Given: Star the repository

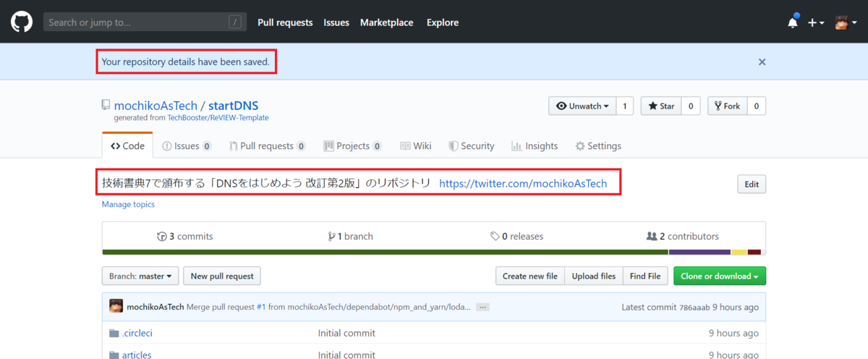Looking at the screenshot, I should (661, 106).
